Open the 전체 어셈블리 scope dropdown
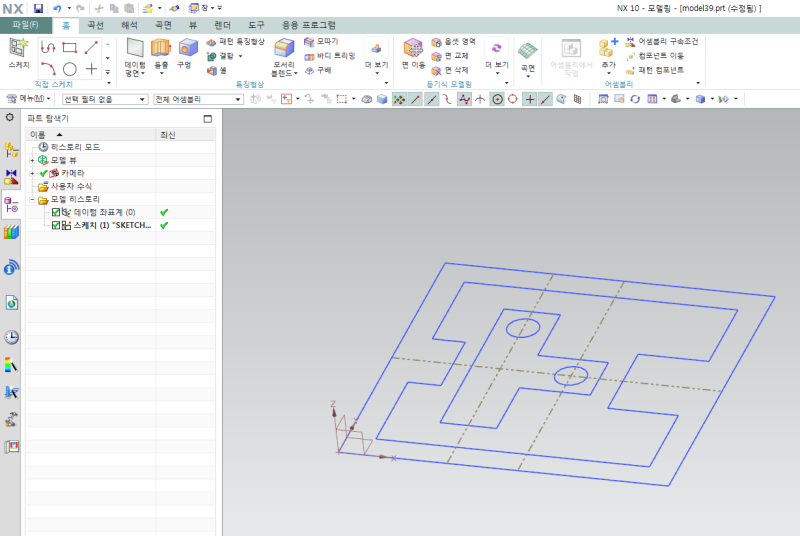The height and width of the screenshot is (536, 800). pyautogui.click(x=198, y=99)
